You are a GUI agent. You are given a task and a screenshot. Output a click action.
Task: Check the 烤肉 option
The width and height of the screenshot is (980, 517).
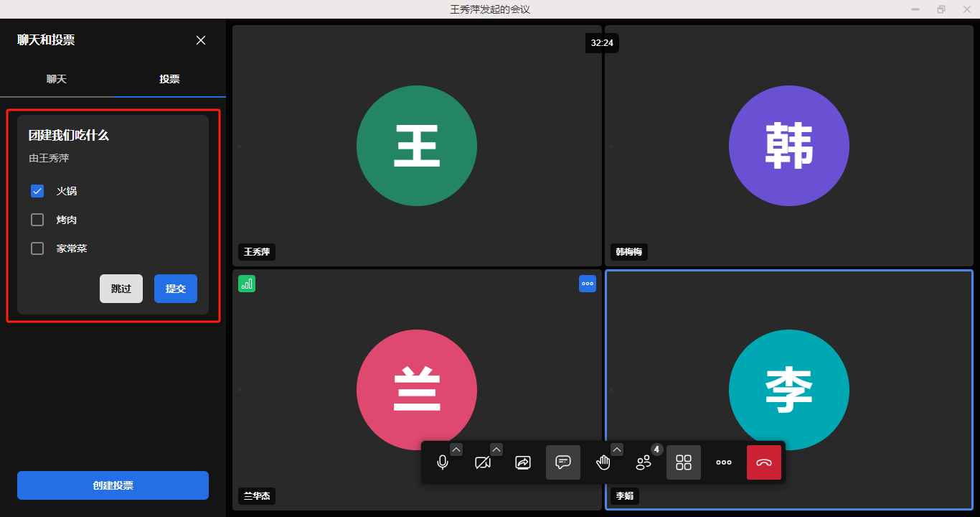(37, 220)
